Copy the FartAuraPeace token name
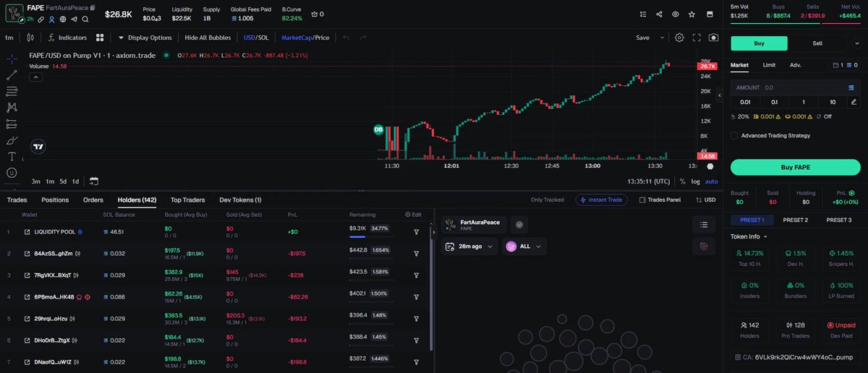 92,8
